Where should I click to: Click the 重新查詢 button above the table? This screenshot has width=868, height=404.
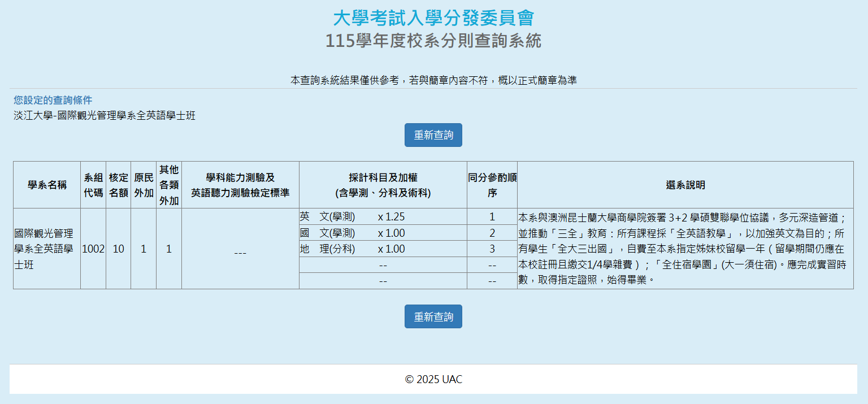coord(433,135)
